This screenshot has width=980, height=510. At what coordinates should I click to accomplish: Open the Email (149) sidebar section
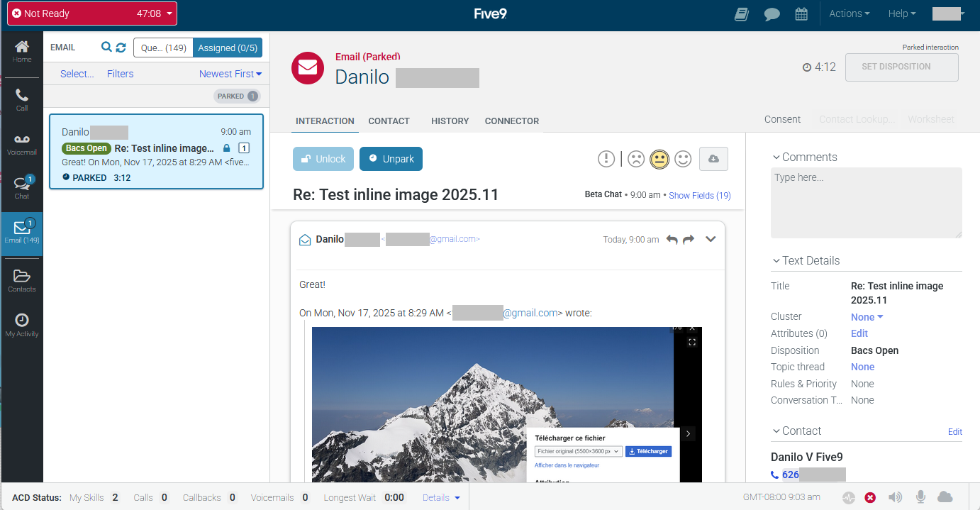22,232
